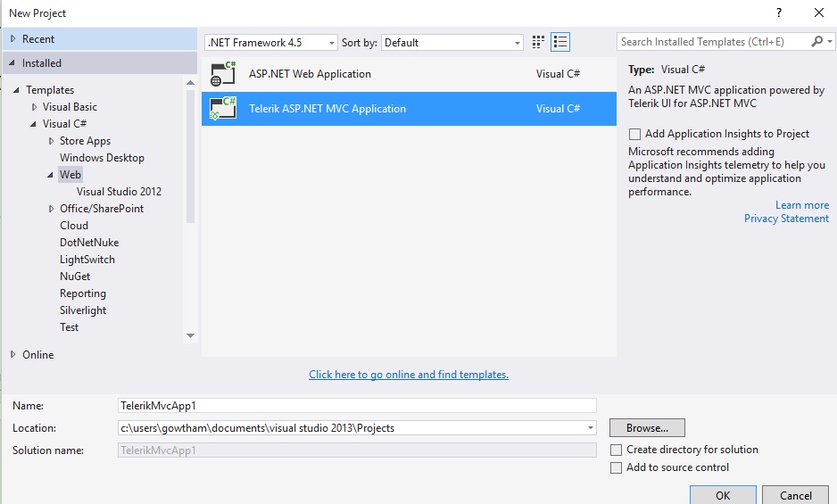Collapse the Templates tree node
This screenshot has height=504, width=837.
[17, 90]
